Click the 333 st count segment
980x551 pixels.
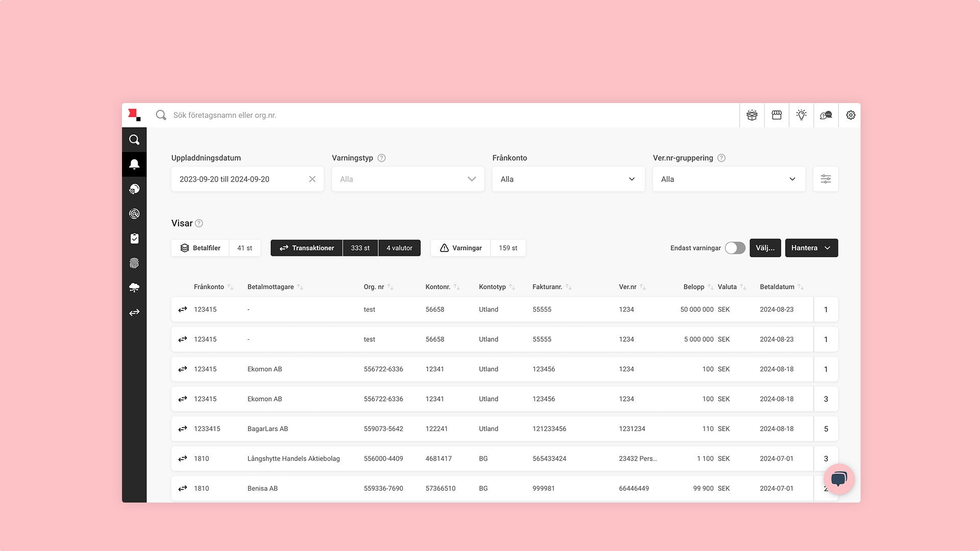[x=360, y=248]
